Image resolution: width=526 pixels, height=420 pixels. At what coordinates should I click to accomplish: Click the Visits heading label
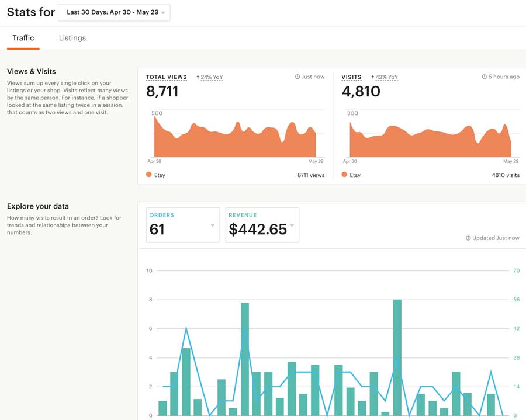pyautogui.click(x=352, y=77)
